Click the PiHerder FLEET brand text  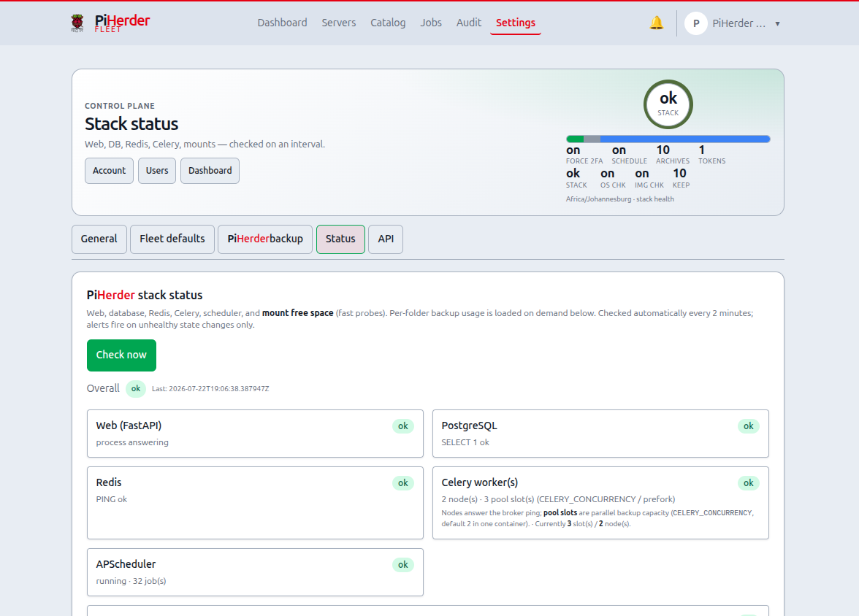click(122, 23)
